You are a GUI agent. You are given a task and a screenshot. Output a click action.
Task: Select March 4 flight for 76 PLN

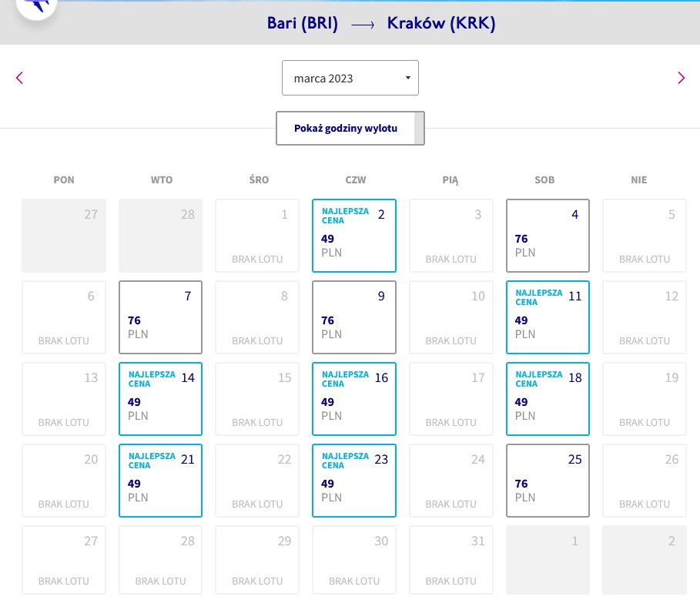click(548, 235)
